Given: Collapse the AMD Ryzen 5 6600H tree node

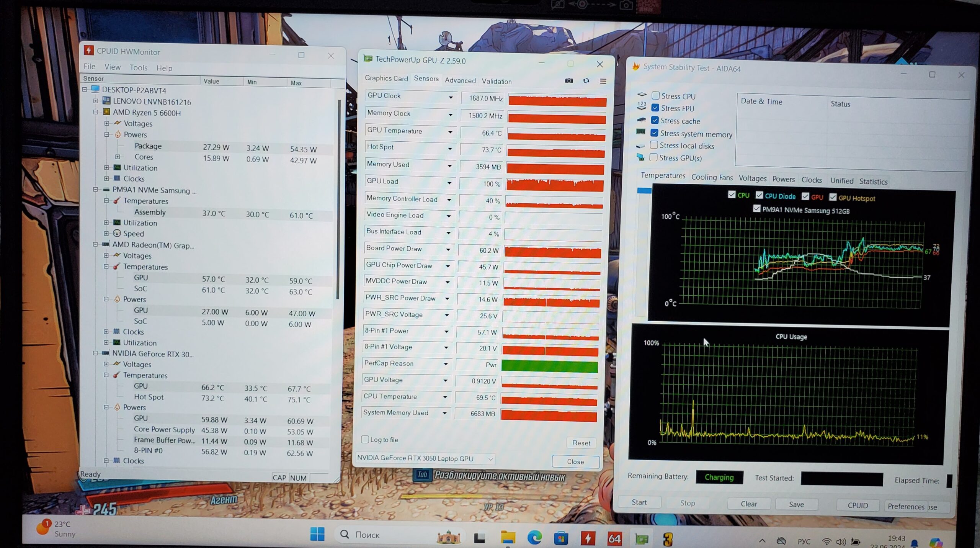Looking at the screenshot, I should coord(96,112).
